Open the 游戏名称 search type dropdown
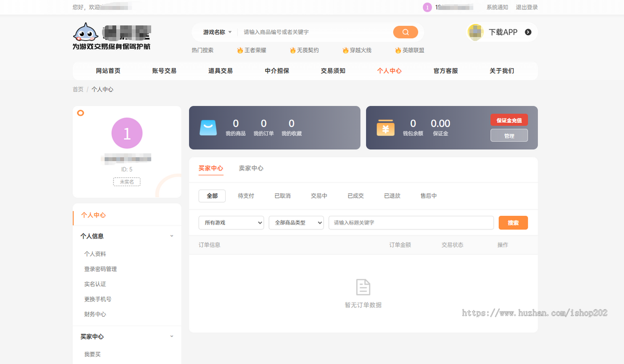This screenshot has height=364, width=624. [217, 32]
